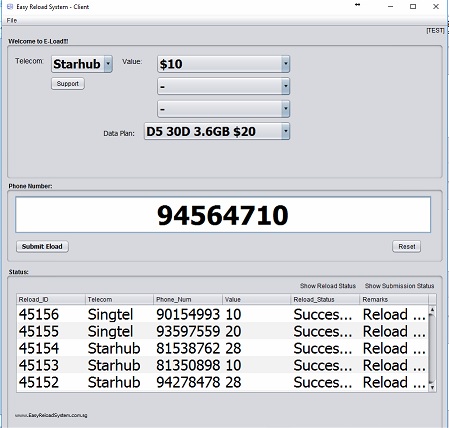The width and height of the screenshot is (449, 428).
Task: Open the File menu
Action: pyautogui.click(x=12, y=20)
